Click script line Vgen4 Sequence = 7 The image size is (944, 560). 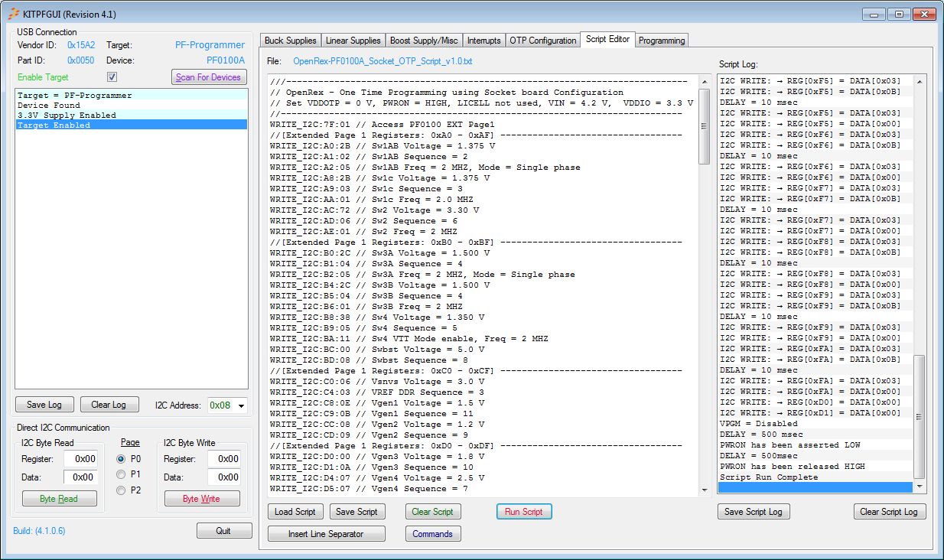pyautogui.click(x=369, y=488)
